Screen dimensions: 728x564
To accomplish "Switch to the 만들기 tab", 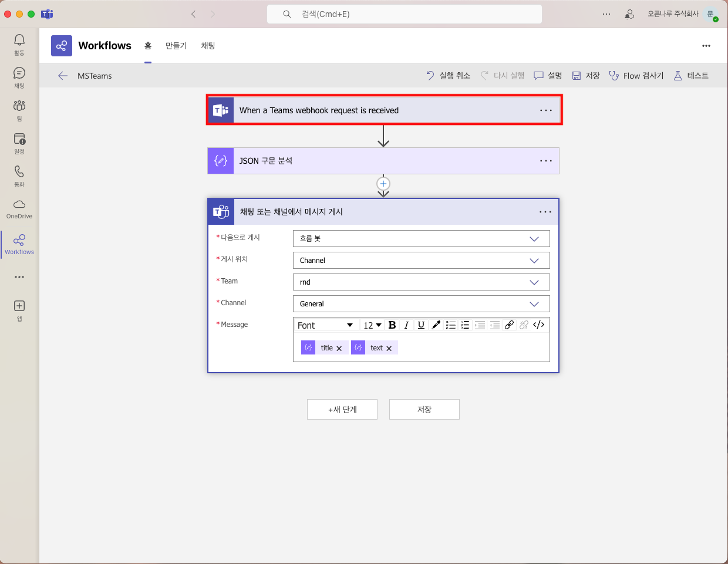I will click(x=176, y=46).
